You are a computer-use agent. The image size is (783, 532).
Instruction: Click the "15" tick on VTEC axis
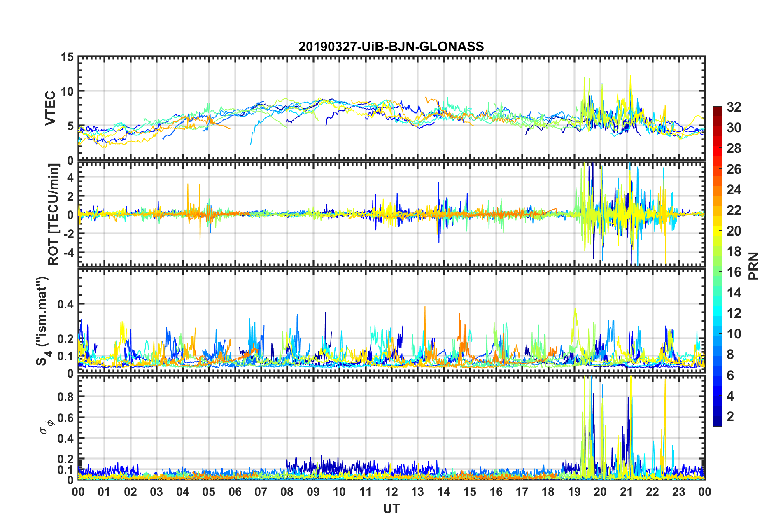(x=67, y=57)
